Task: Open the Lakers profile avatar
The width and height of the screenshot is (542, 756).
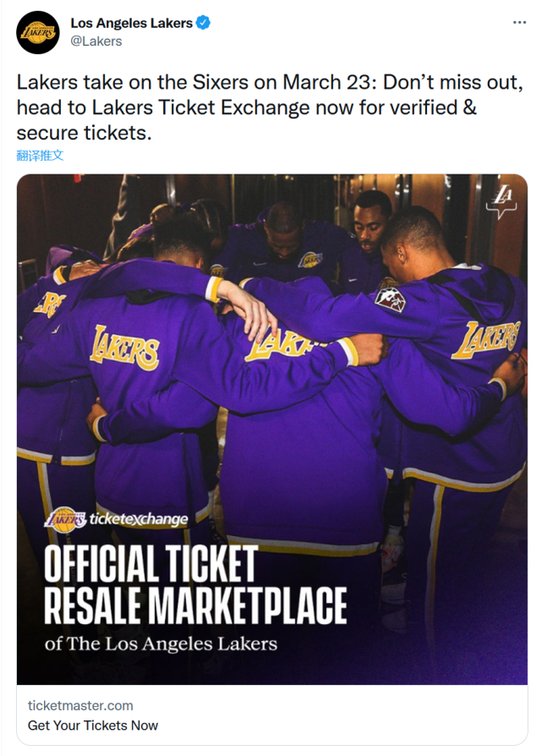Action: tap(38, 32)
